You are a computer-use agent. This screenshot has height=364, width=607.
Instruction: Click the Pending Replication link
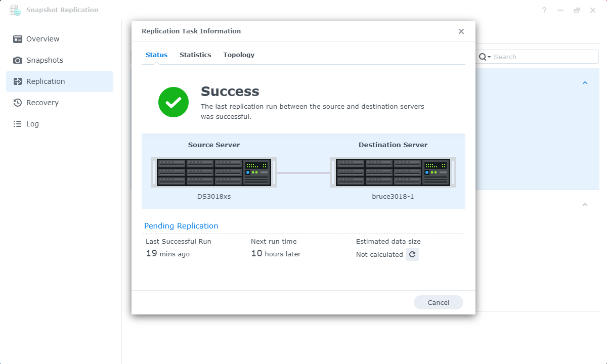[x=181, y=226]
